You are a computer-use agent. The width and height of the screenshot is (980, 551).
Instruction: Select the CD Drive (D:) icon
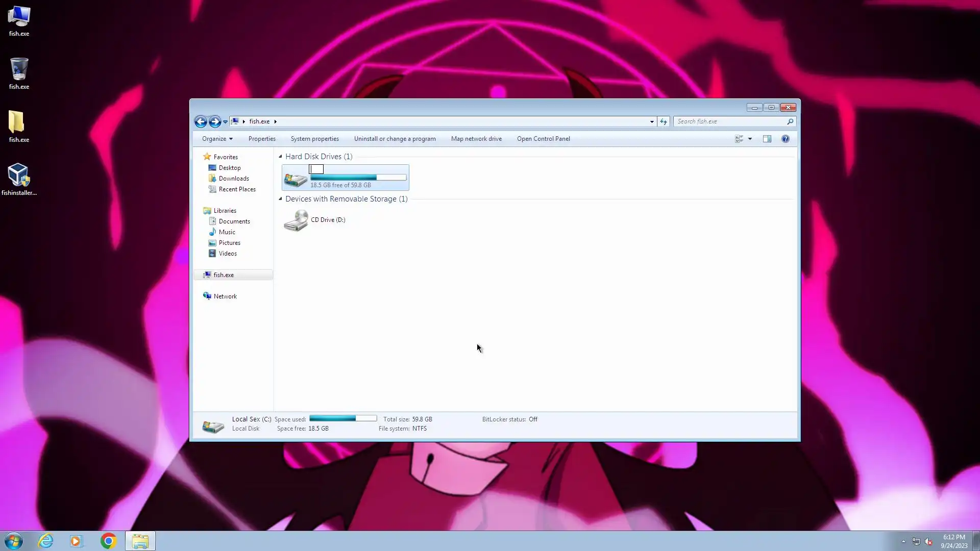[296, 220]
